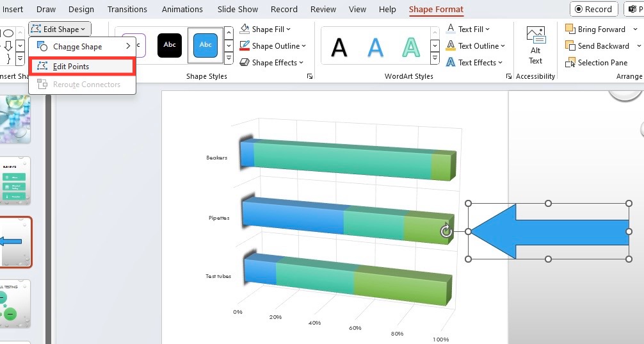
Task: Apply the black Abc shape style
Action: click(x=170, y=45)
